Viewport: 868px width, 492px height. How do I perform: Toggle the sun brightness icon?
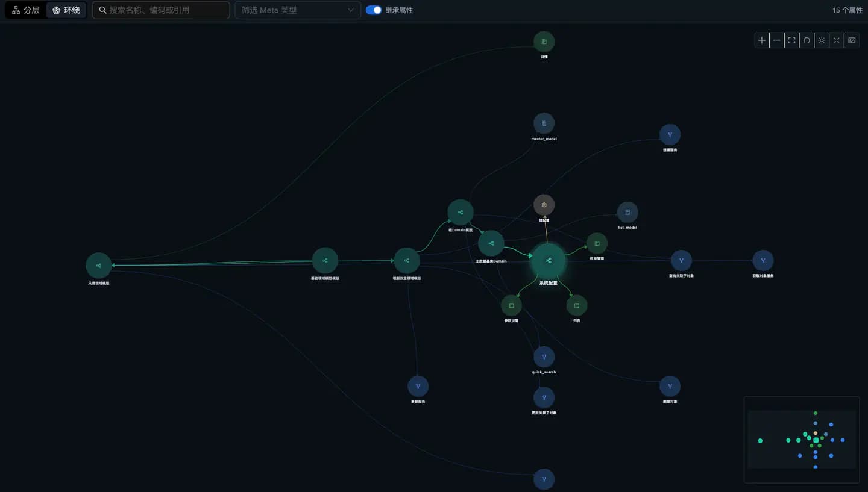coord(822,40)
